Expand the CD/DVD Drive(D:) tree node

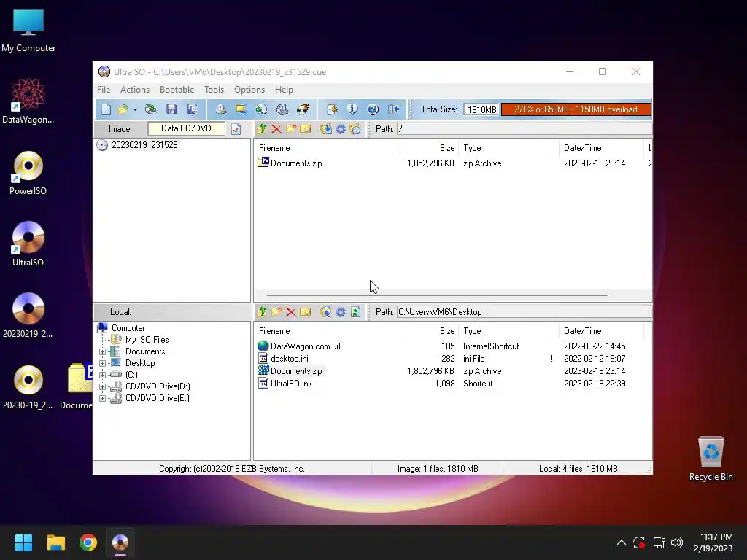102,386
